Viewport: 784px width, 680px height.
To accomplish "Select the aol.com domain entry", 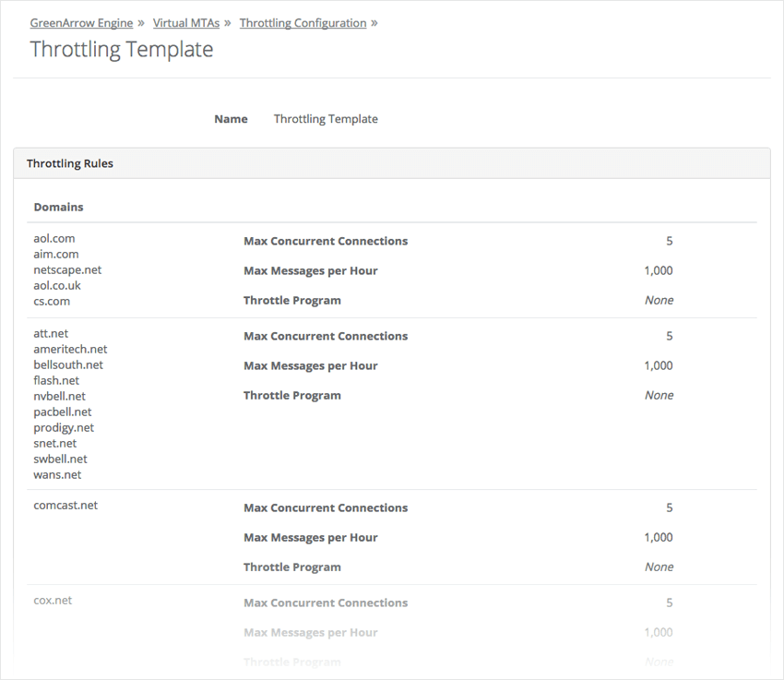I will [54, 238].
